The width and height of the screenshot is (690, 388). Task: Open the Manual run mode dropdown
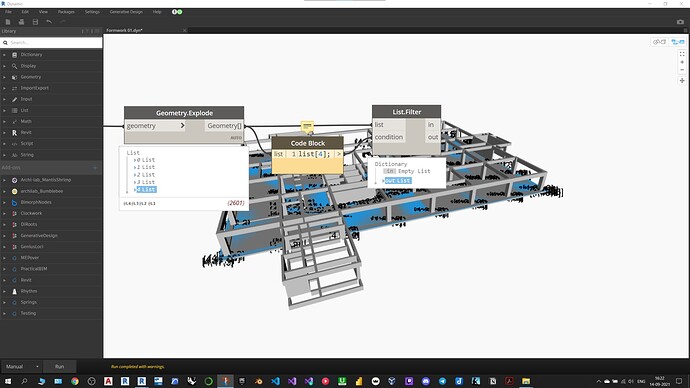tap(22, 366)
